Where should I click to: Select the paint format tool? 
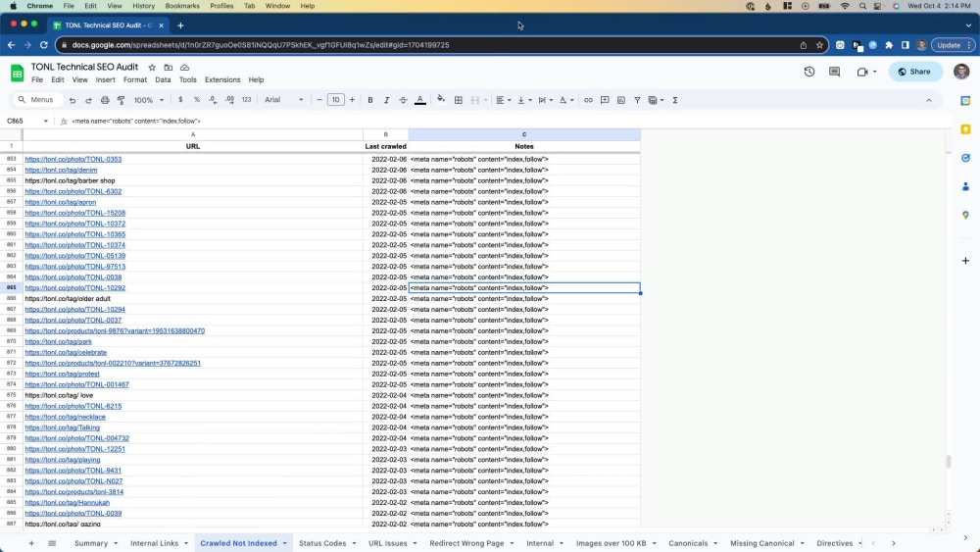coord(122,100)
